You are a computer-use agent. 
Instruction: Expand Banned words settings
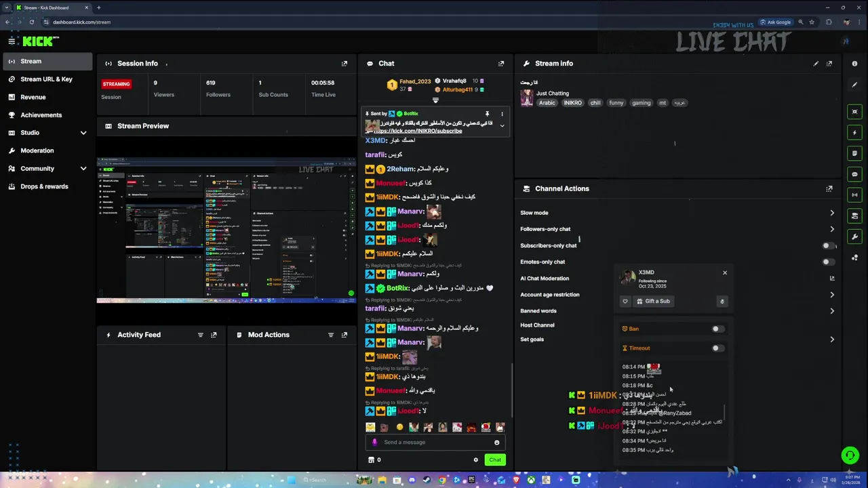(832, 311)
